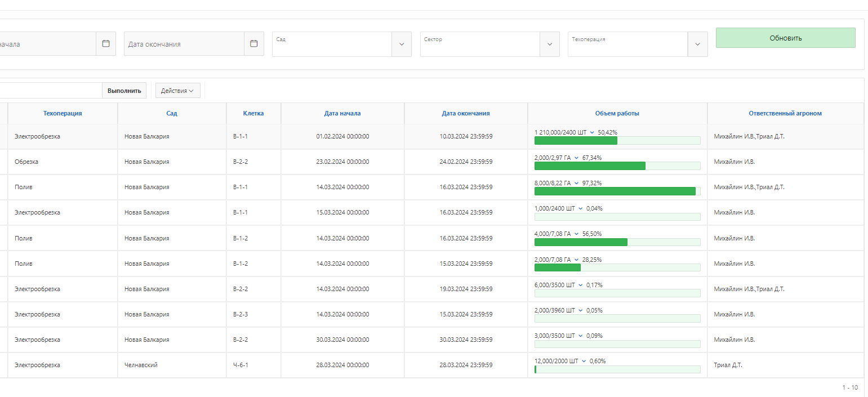Image resolution: width=868 pixels, height=397 pixels.
Task: Click the 67,34% progress bar
Action: tap(617, 166)
